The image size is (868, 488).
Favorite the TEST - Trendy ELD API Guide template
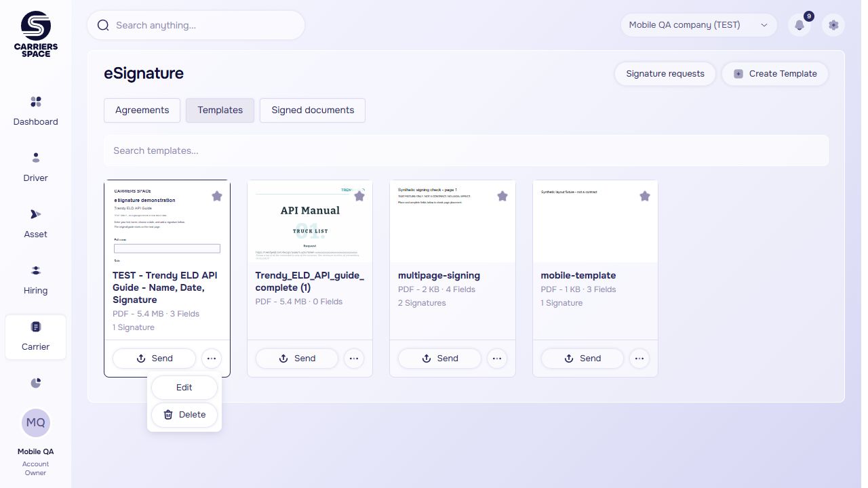pyautogui.click(x=217, y=196)
